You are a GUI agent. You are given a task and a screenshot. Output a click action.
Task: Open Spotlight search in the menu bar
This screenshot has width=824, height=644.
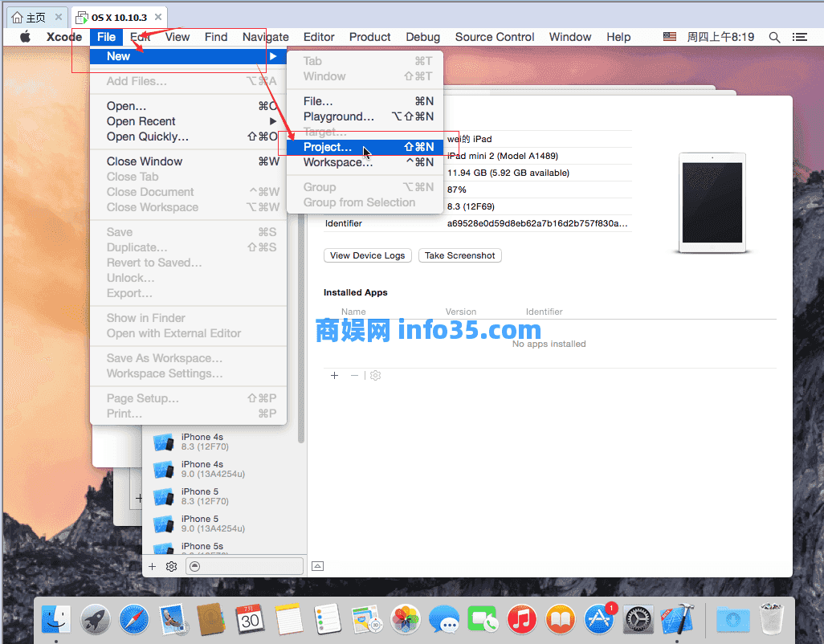(x=774, y=37)
